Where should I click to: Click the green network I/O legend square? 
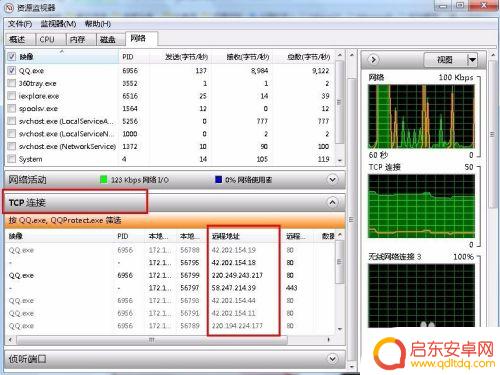[x=104, y=180]
